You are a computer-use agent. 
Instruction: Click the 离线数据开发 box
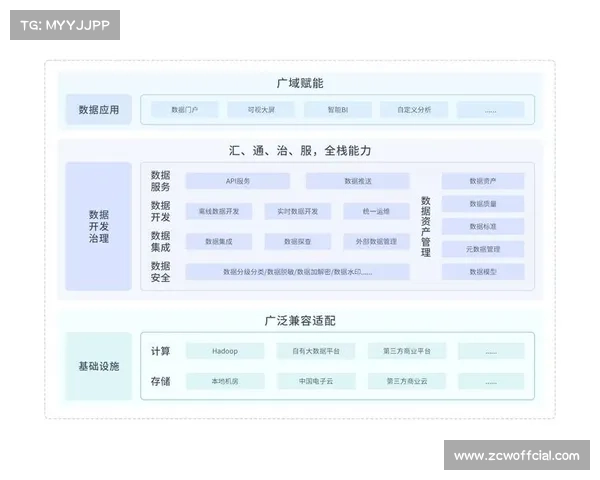click(x=219, y=211)
